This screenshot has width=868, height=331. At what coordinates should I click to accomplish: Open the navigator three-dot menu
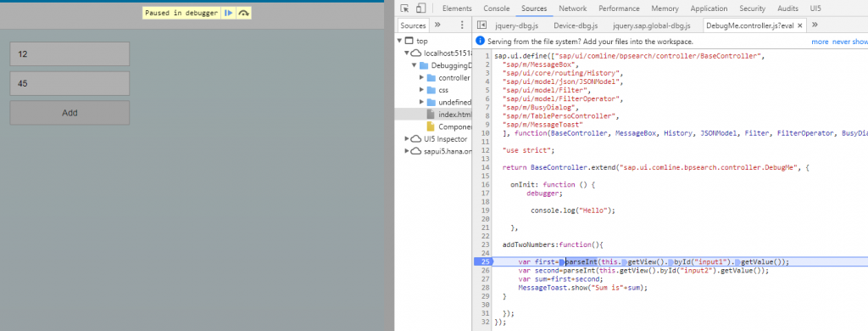pyautogui.click(x=462, y=25)
